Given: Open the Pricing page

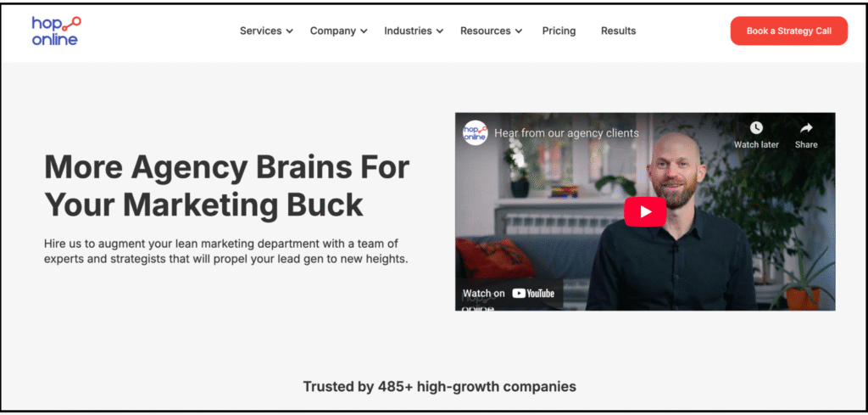Looking at the screenshot, I should (559, 31).
